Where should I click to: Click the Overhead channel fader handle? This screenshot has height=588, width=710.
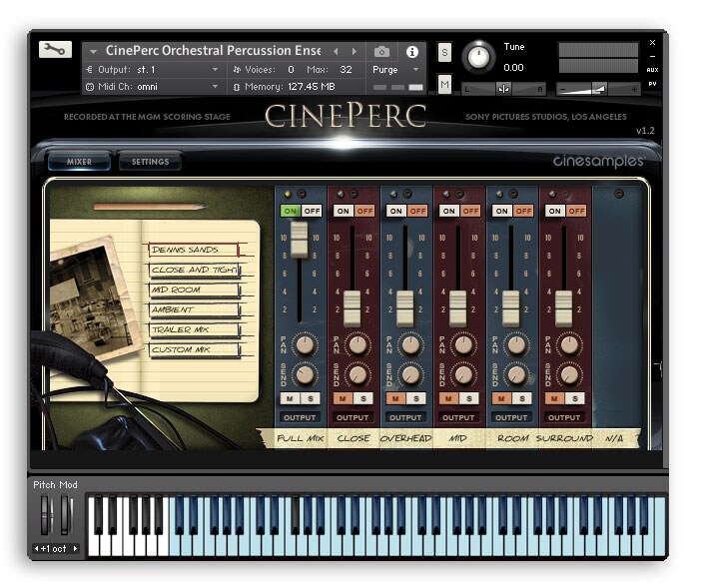405,308
